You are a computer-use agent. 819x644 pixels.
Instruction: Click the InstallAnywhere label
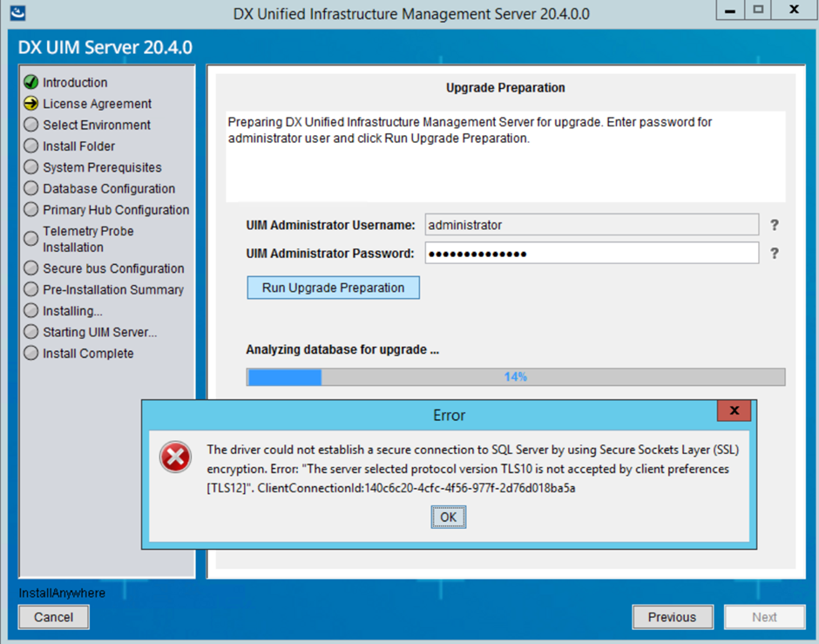62,593
